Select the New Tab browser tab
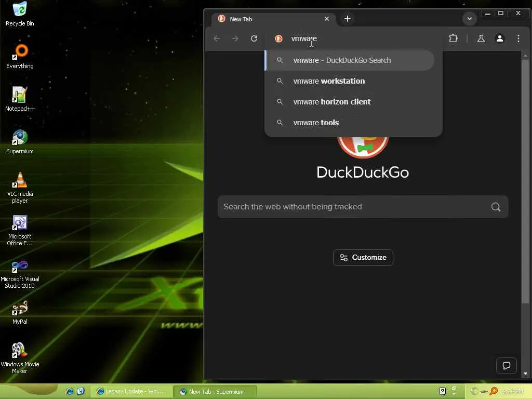The width and height of the screenshot is (532, 399). pos(273,19)
